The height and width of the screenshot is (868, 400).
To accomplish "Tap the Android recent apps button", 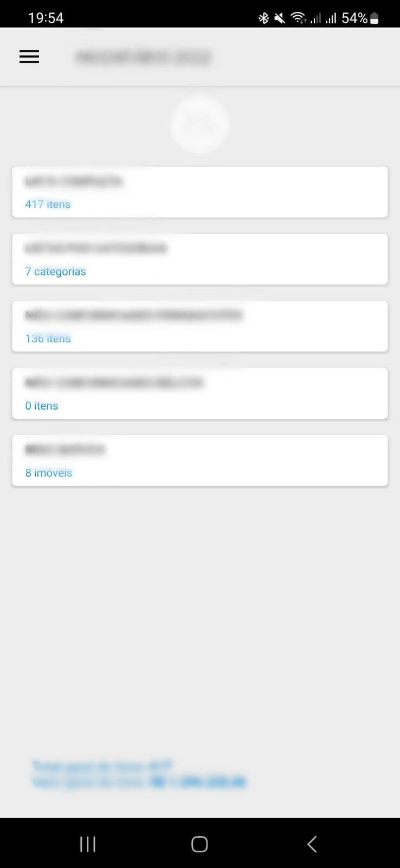I will point(88,844).
